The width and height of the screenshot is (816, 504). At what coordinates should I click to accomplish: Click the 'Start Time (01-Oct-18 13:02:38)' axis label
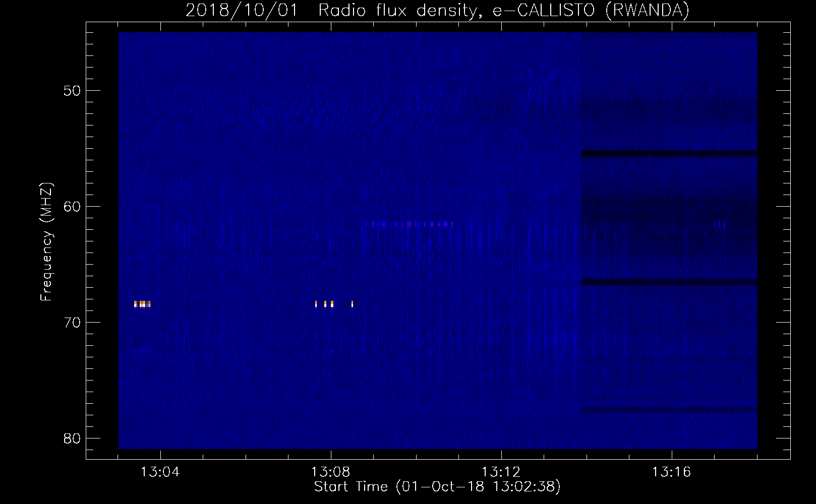point(437,486)
